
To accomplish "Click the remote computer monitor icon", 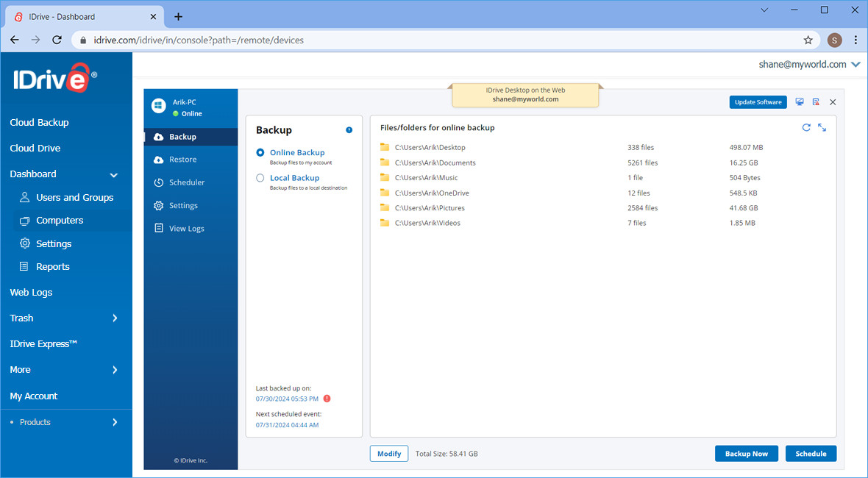I will click(800, 102).
